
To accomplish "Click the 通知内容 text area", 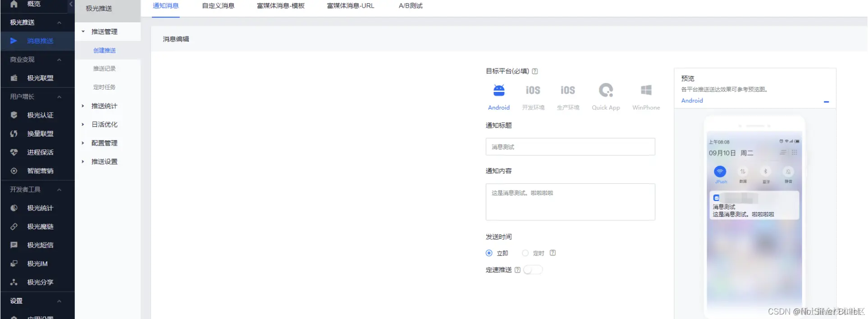I will click(x=570, y=202).
